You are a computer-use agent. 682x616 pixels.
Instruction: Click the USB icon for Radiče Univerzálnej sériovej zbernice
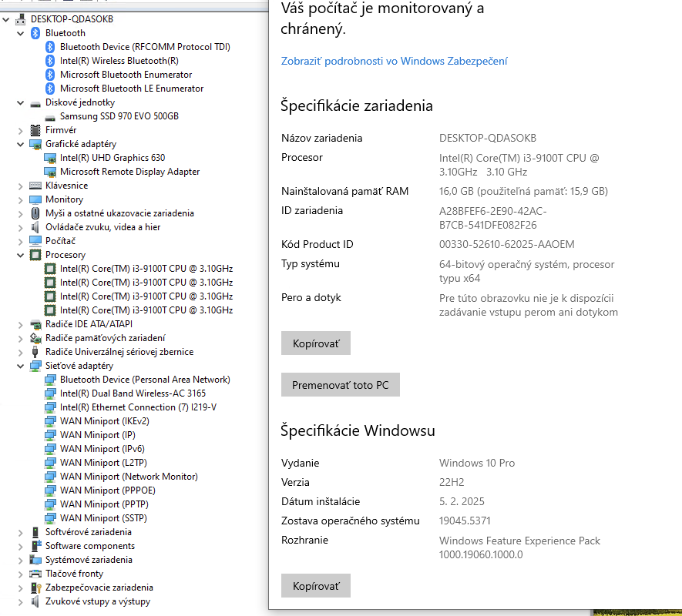pos(35,352)
